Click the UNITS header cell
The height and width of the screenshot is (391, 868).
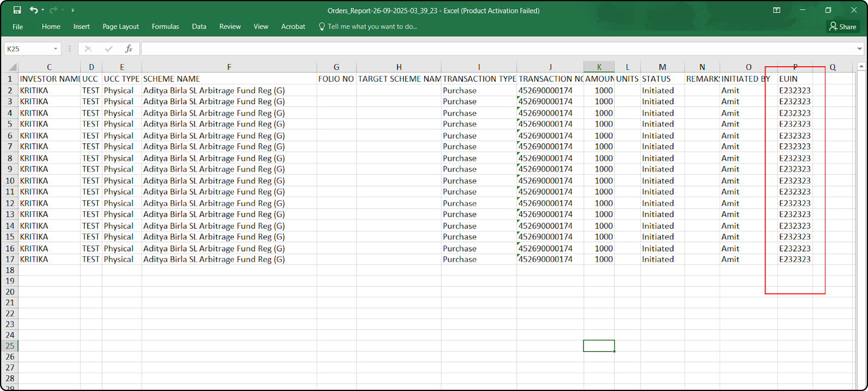(627, 79)
